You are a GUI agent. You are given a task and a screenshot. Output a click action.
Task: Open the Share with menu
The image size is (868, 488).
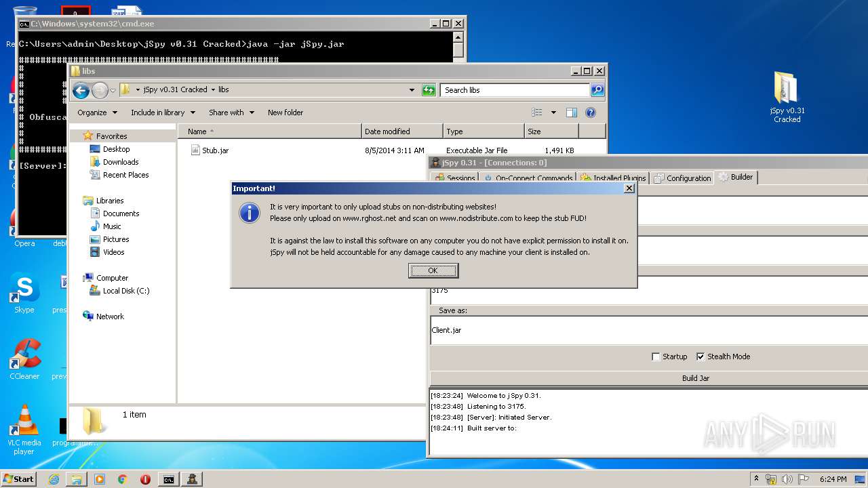(x=231, y=113)
